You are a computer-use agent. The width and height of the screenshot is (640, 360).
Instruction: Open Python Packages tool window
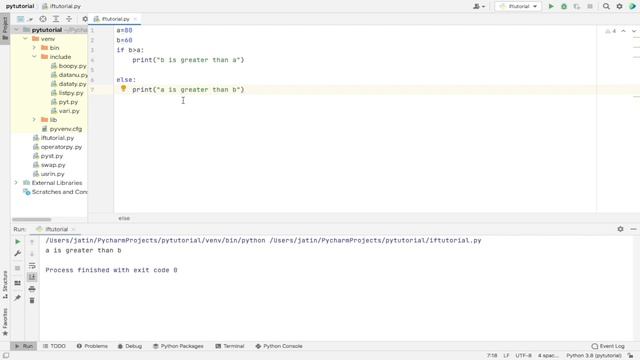pyautogui.click(x=178, y=346)
